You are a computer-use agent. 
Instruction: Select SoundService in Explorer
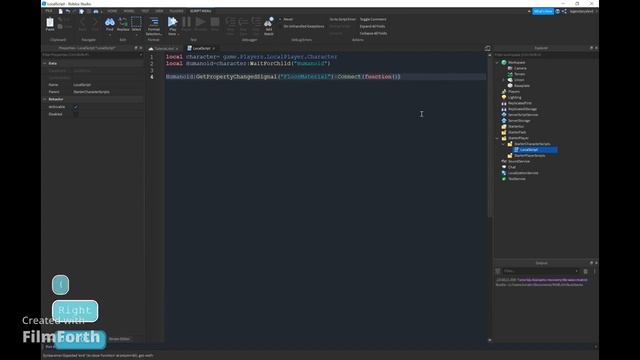[516, 161]
